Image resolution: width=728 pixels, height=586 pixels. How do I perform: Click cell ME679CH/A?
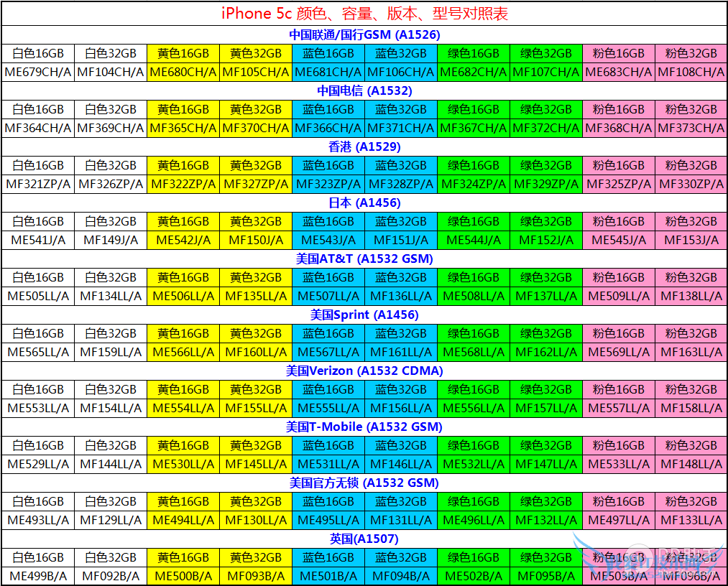tap(38, 73)
